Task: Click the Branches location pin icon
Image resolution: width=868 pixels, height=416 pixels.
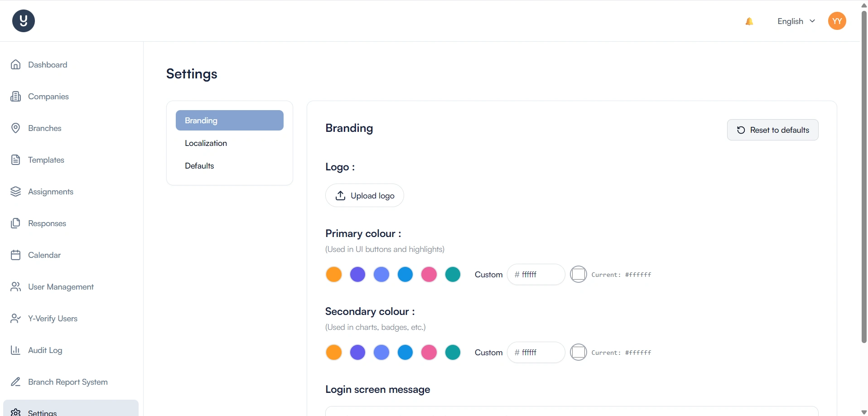Action: pos(16,128)
